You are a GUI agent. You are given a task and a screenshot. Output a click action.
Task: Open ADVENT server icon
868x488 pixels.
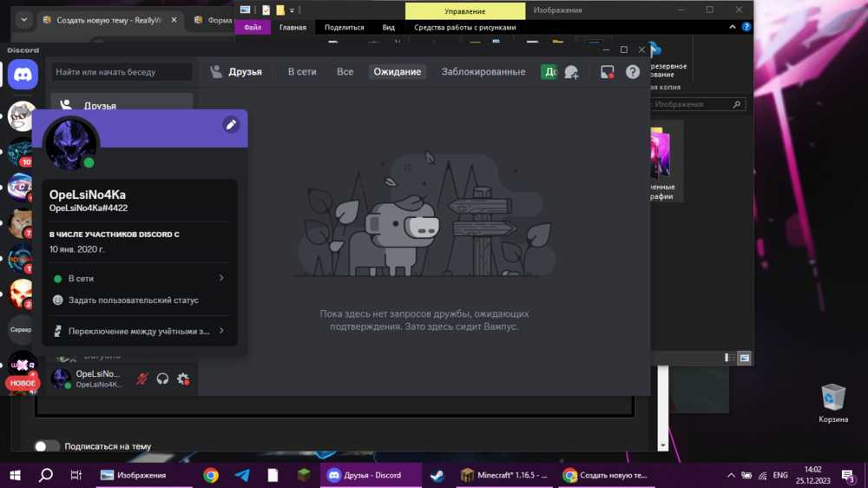21,258
